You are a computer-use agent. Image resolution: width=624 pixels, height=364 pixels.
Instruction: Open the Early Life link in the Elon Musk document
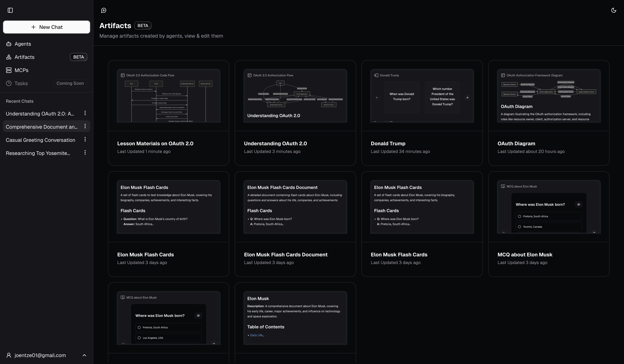[256, 335]
